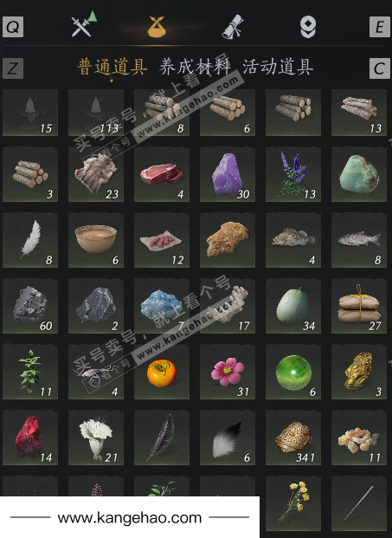The width and height of the screenshot is (392, 538).
Task: Select the purple crystal item with 30
Action: point(228,174)
